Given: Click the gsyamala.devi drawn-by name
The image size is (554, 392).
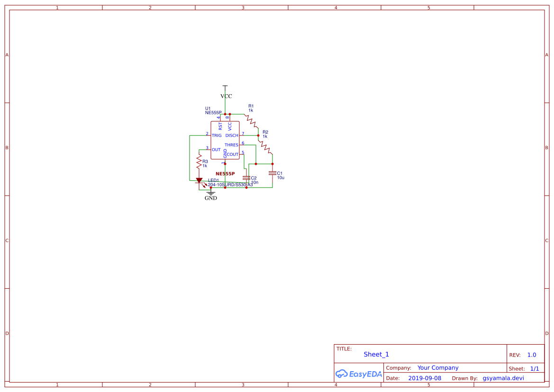Looking at the screenshot, I should (503, 378).
